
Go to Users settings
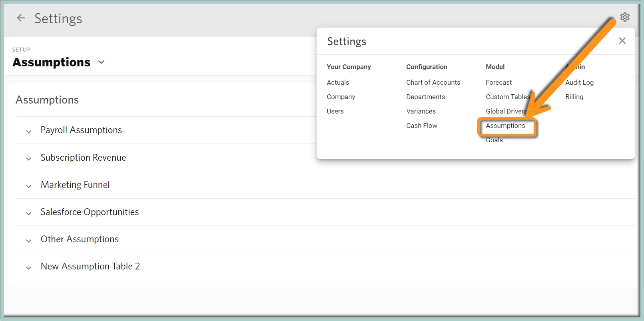(335, 111)
